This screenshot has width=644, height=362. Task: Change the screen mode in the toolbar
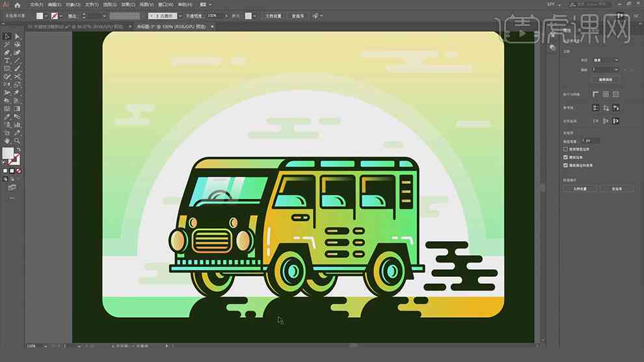click(x=12, y=188)
